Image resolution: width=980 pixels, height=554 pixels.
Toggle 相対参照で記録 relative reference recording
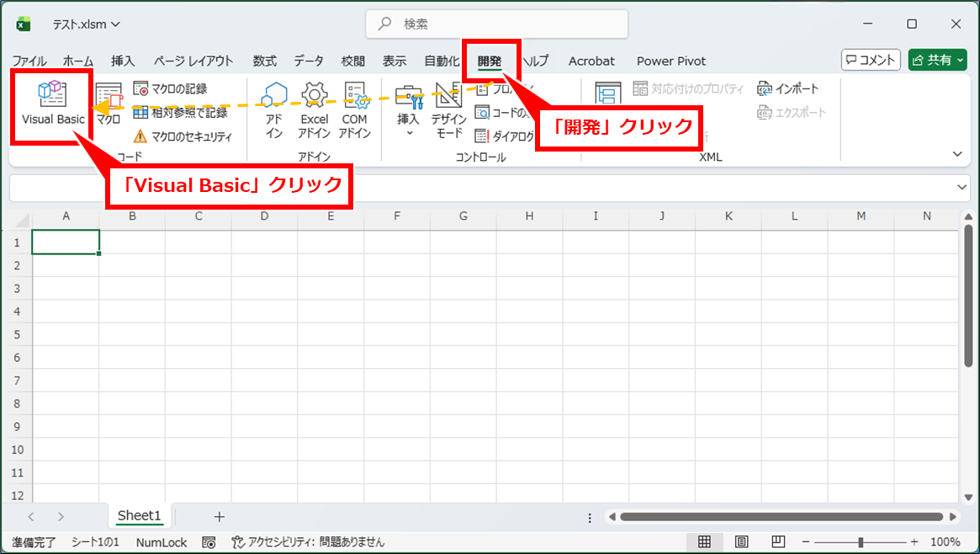(x=141, y=112)
